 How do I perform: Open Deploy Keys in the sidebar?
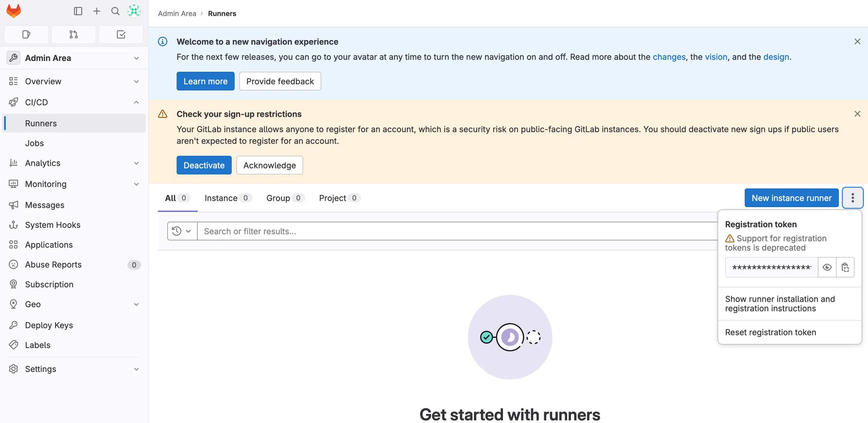point(74,325)
